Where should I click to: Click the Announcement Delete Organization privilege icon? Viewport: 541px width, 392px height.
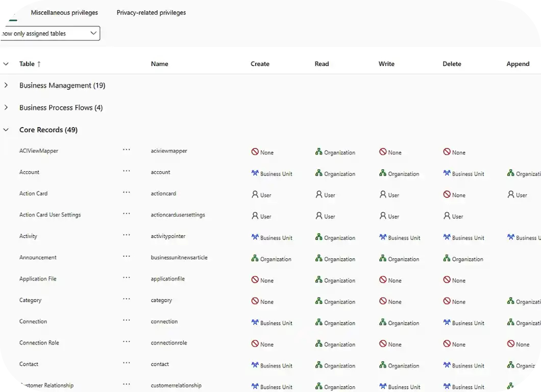447,259
